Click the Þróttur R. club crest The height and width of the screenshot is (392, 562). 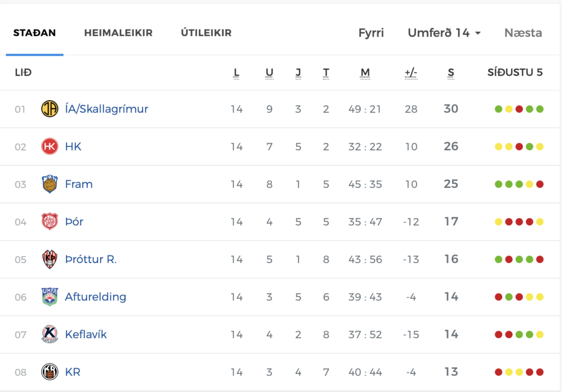[49, 259]
